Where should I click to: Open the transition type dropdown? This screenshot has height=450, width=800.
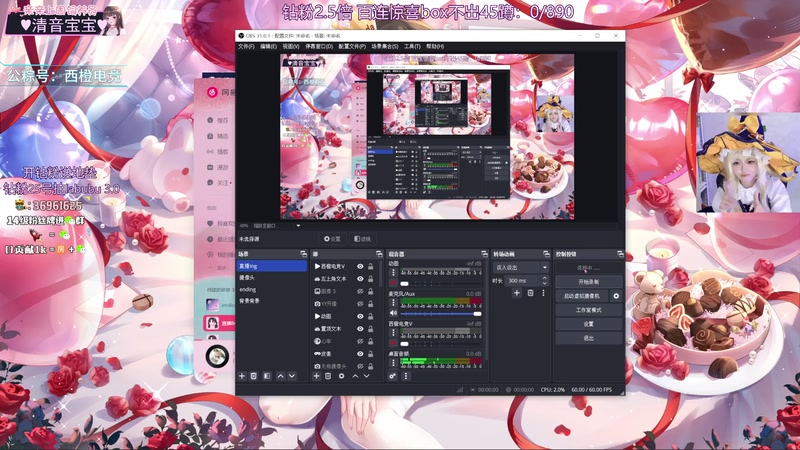[520, 267]
